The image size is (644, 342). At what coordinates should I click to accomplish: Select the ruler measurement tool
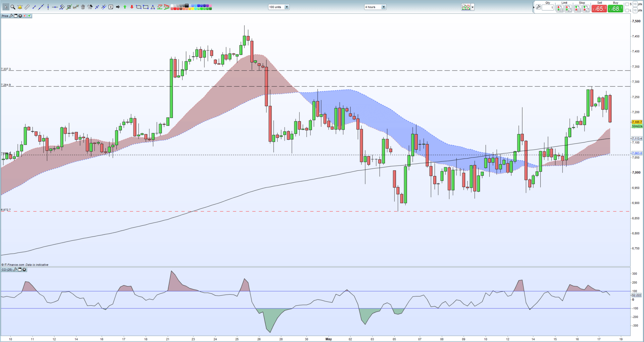27,7
